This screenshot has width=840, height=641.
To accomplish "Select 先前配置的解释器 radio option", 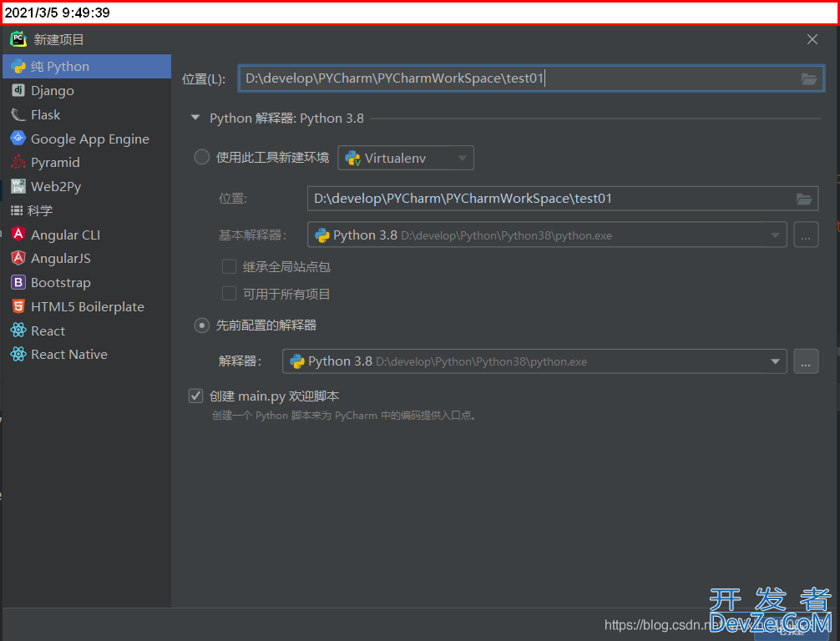I will point(201,325).
